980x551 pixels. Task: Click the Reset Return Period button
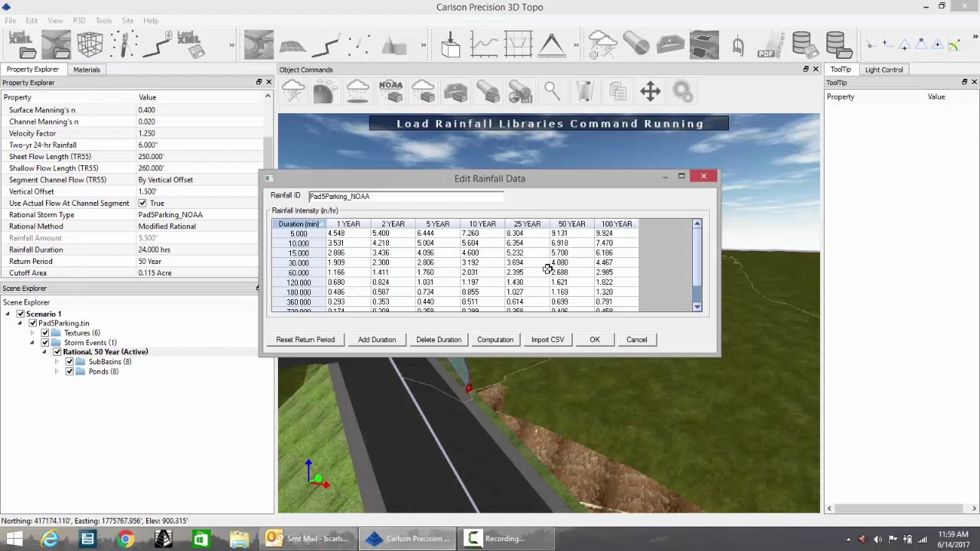point(305,340)
